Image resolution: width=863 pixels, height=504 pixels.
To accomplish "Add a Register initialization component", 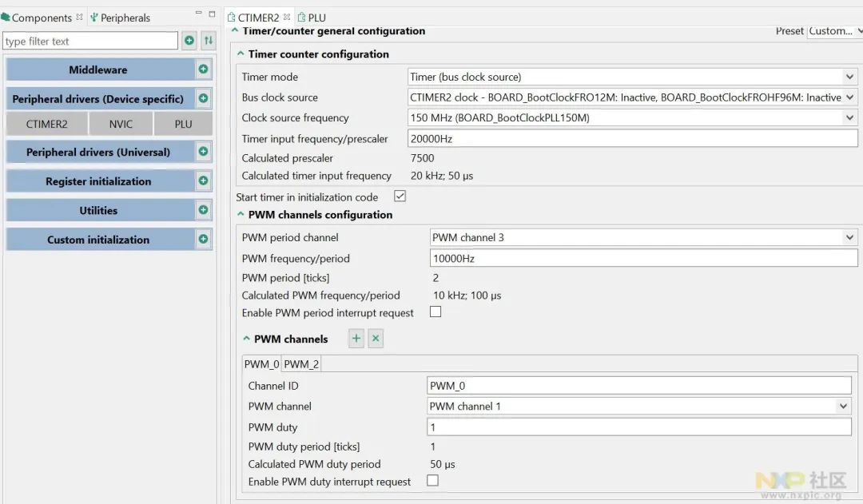I will pyautogui.click(x=203, y=181).
